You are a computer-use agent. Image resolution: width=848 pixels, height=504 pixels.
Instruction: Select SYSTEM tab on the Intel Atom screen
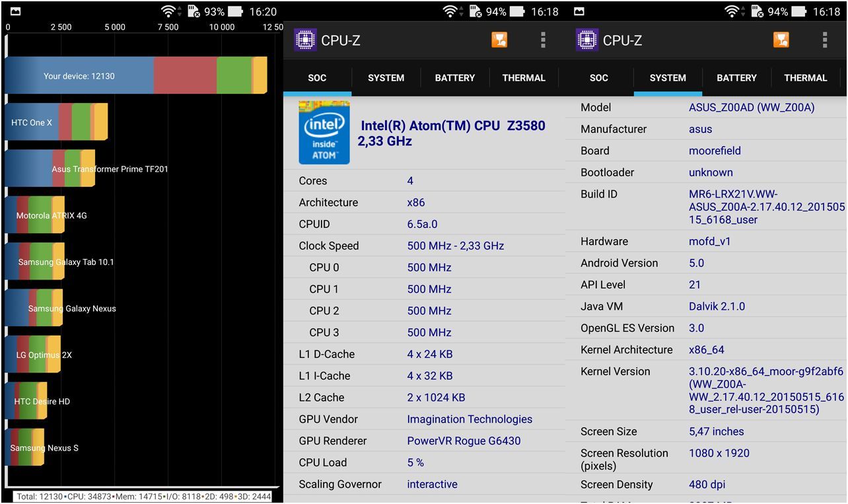[x=386, y=78]
